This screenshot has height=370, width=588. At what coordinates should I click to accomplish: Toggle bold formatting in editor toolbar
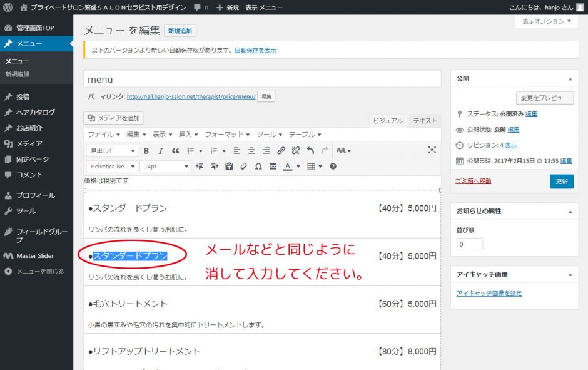point(146,151)
